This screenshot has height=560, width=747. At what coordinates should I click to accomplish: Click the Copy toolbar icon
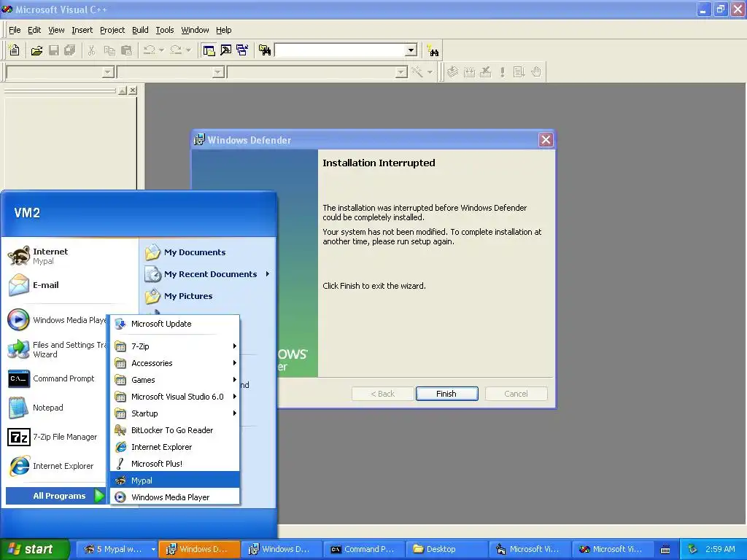(x=109, y=50)
